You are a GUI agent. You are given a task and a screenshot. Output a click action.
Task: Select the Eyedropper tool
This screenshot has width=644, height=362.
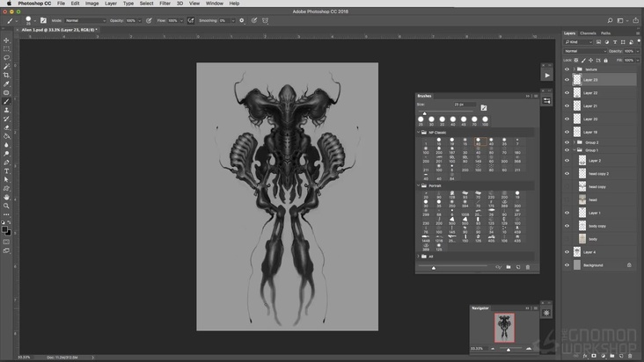pos(6,83)
